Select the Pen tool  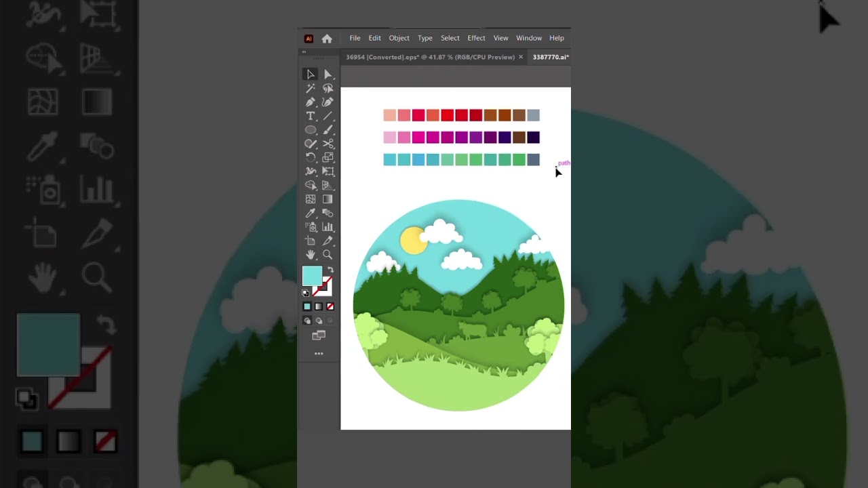tap(311, 102)
